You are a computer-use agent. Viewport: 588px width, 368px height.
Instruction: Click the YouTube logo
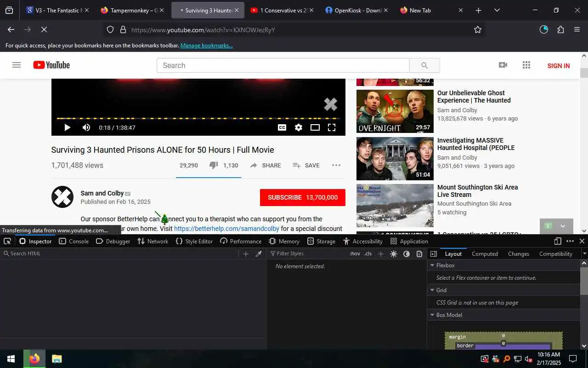click(x=51, y=65)
